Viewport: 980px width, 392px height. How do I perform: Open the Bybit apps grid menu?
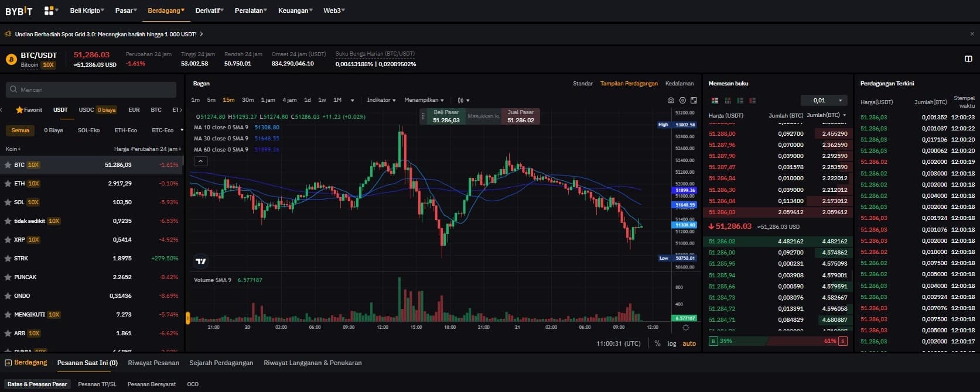[49, 11]
